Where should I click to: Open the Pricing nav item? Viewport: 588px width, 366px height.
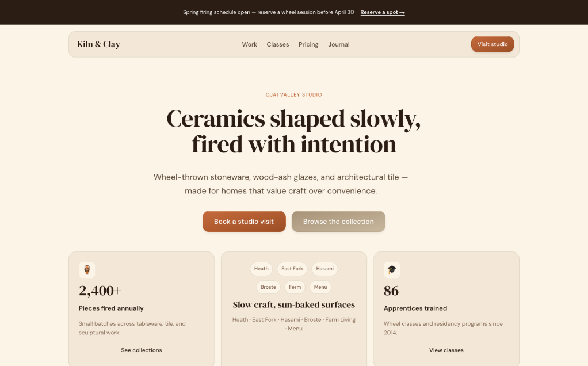[x=308, y=44]
